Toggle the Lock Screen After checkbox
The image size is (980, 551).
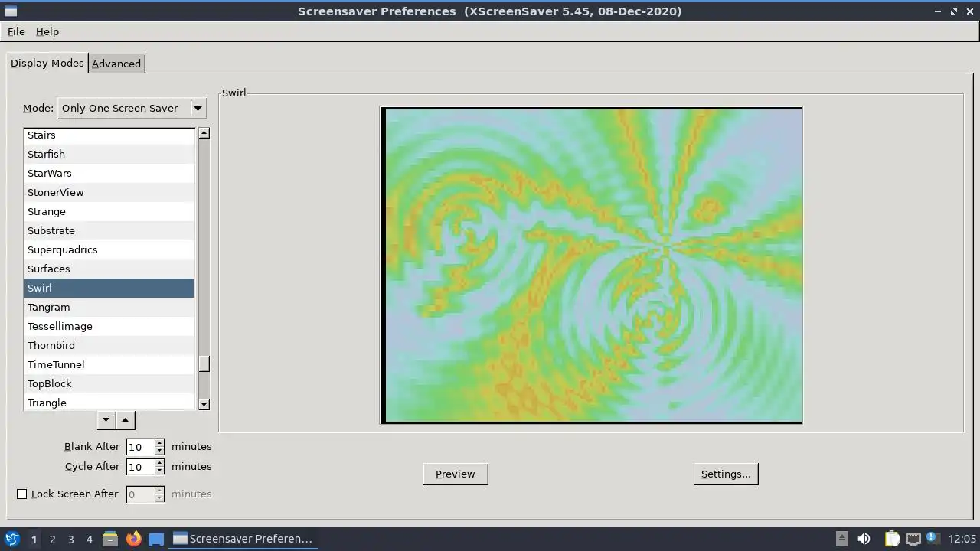(22, 494)
